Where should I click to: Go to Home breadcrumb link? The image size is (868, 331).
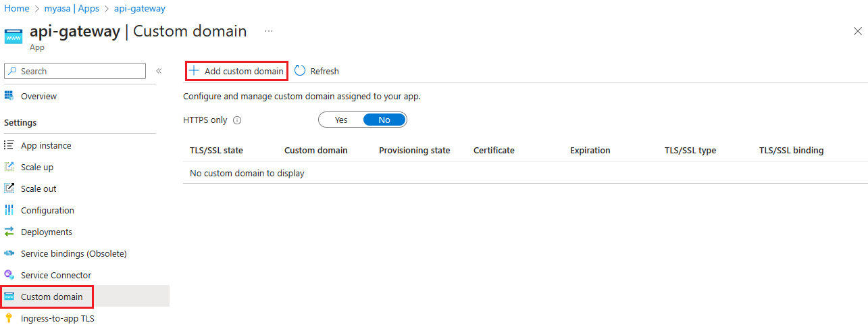click(17, 9)
